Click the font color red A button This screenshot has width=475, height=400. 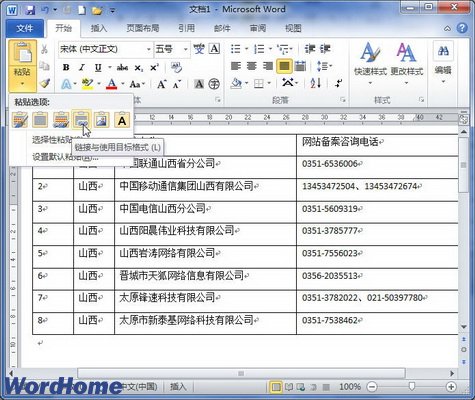coord(112,84)
